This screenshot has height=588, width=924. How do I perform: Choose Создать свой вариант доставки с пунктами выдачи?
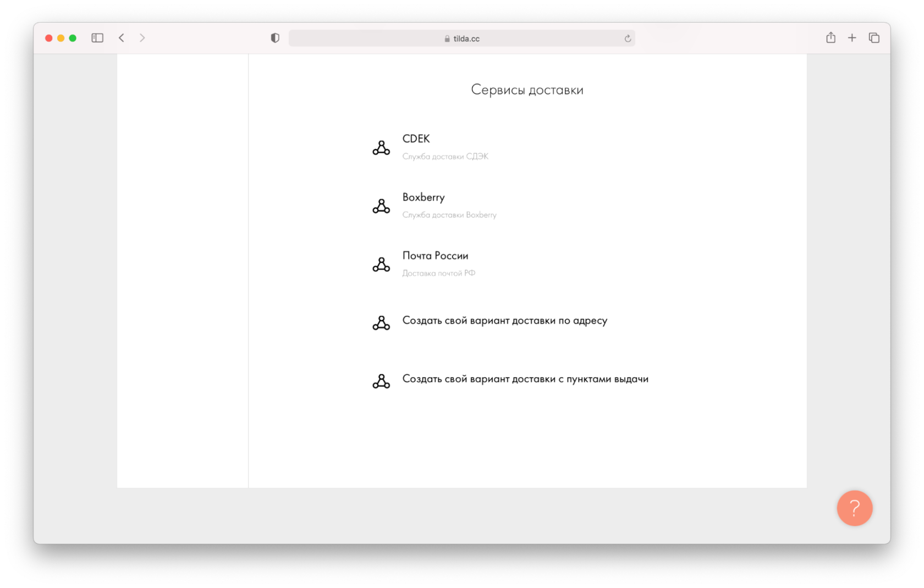point(525,378)
